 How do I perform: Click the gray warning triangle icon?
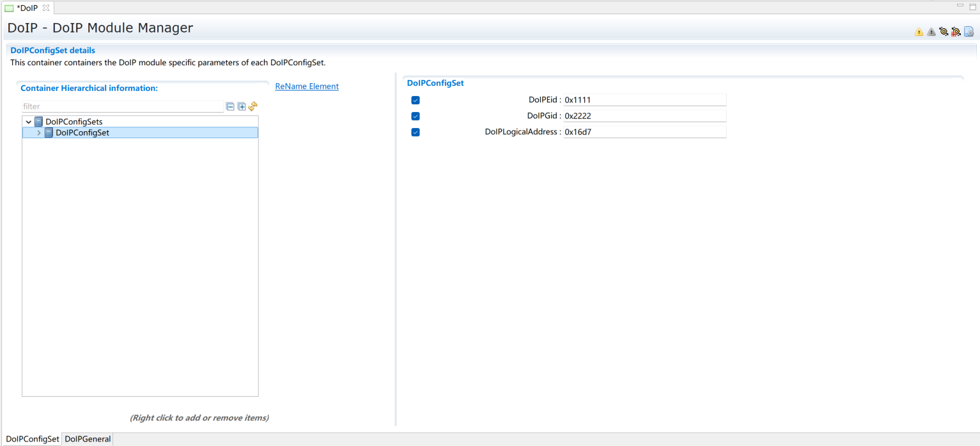click(931, 32)
